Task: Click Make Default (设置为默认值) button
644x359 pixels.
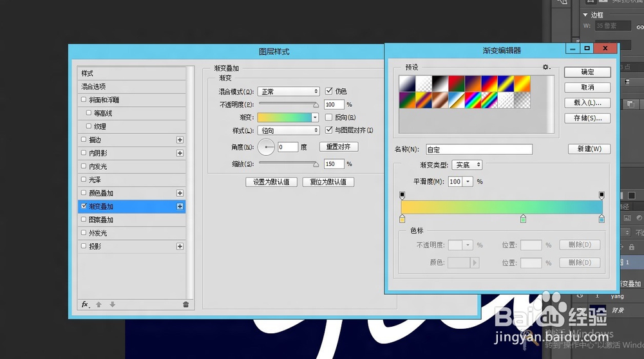Action: 271,182
